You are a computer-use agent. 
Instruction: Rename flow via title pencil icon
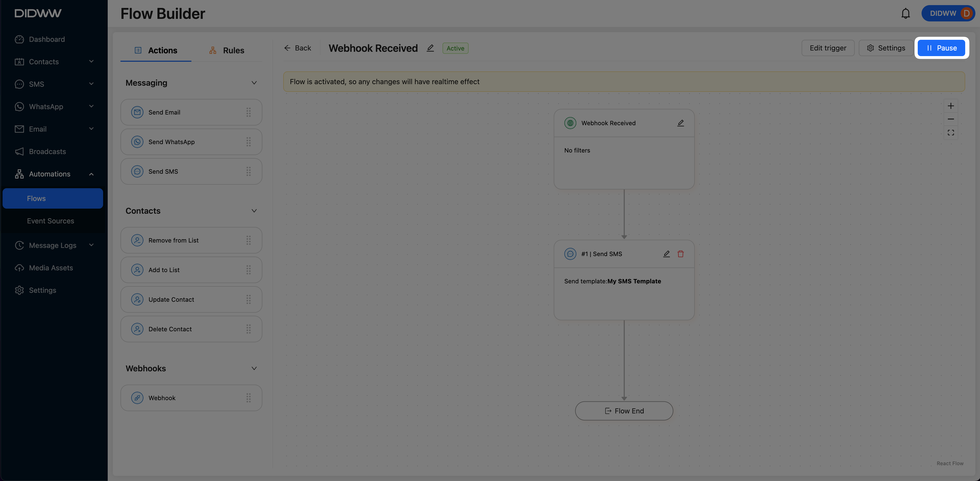(430, 48)
